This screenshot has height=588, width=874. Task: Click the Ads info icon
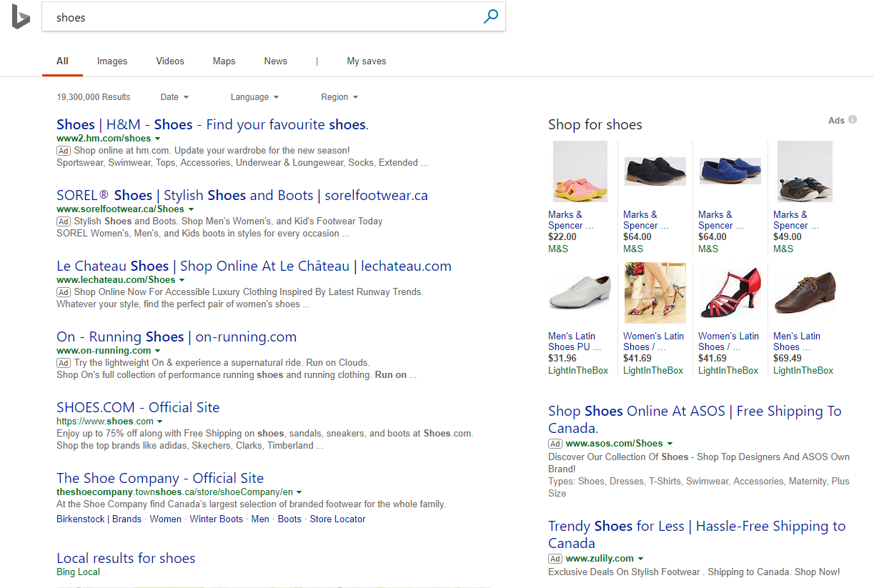[x=853, y=120]
